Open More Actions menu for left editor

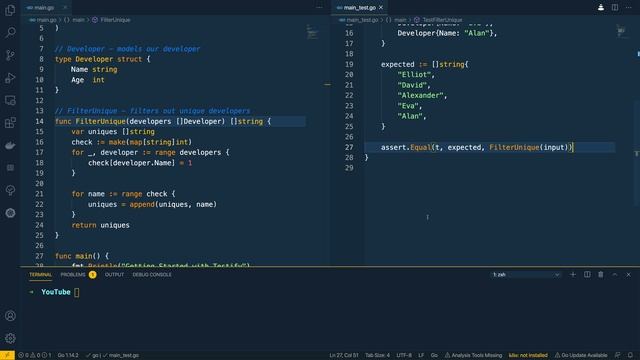(319, 7)
